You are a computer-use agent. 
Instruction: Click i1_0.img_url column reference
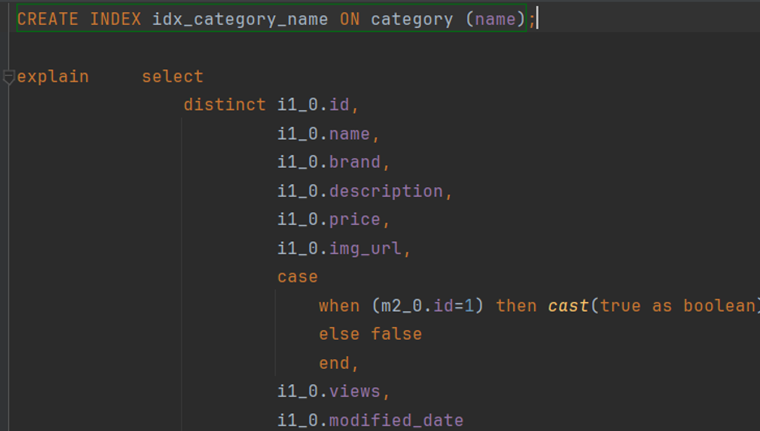point(339,249)
